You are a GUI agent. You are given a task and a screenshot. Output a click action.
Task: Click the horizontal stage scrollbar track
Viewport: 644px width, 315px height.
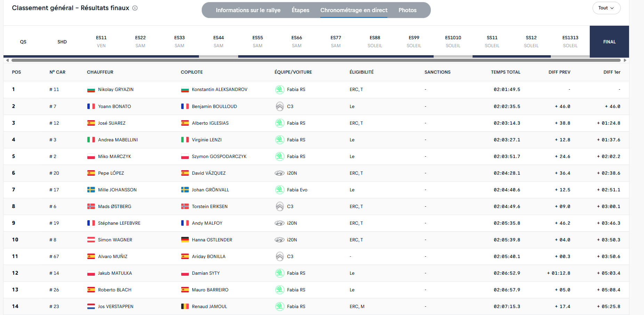[316, 60]
